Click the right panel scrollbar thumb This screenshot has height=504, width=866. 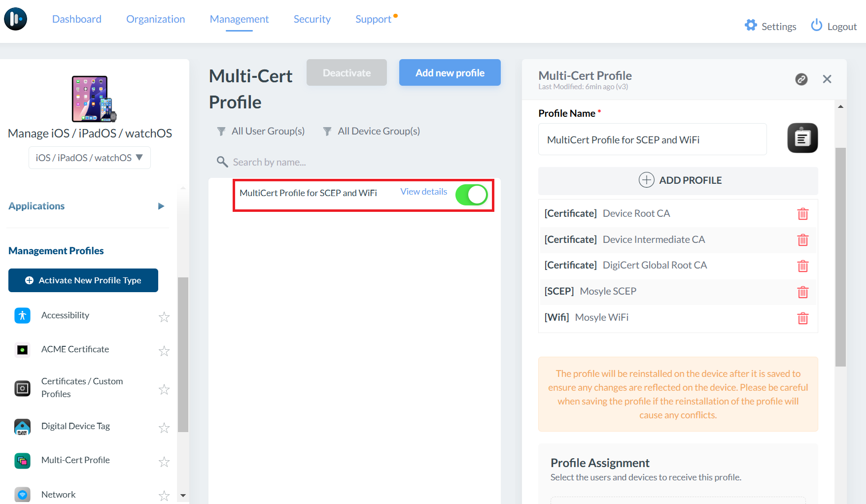pyautogui.click(x=841, y=257)
